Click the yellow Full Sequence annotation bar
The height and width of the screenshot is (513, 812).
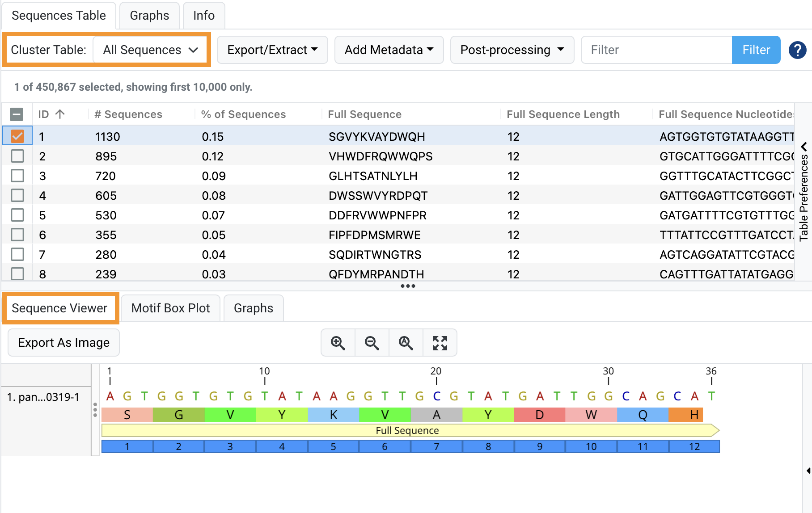tap(410, 430)
